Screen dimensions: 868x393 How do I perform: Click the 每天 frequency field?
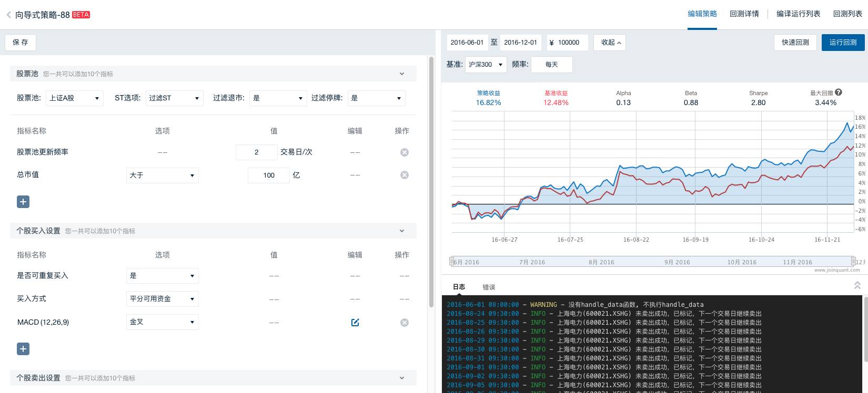click(552, 65)
